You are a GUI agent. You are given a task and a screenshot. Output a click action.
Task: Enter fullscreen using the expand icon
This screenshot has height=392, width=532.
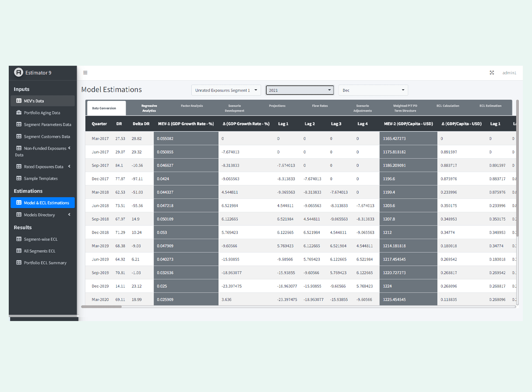pyautogui.click(x=492, y=73)
